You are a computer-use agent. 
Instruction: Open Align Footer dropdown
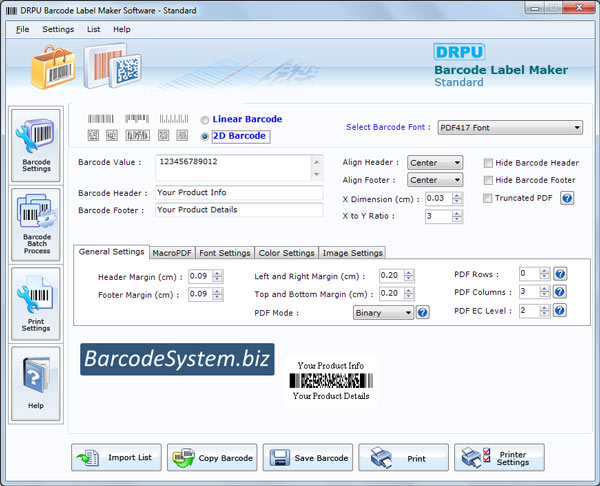click(x=435, y=180)
